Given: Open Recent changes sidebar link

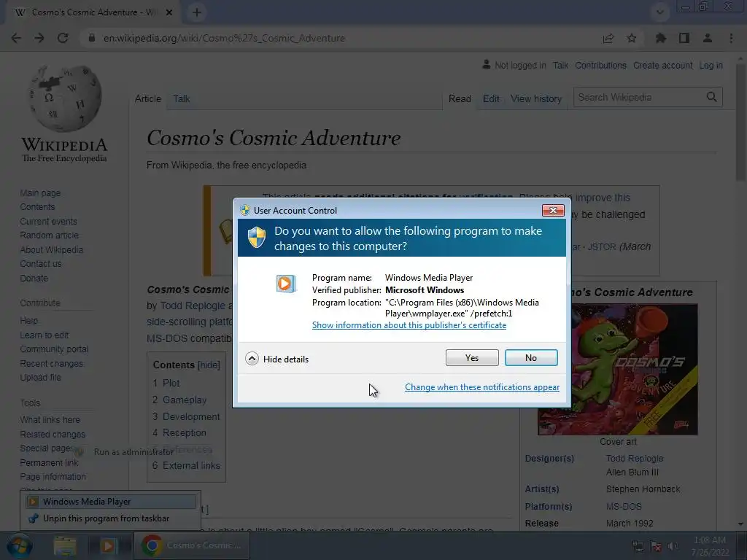Looking at the screenshot, I should [52, 363].
